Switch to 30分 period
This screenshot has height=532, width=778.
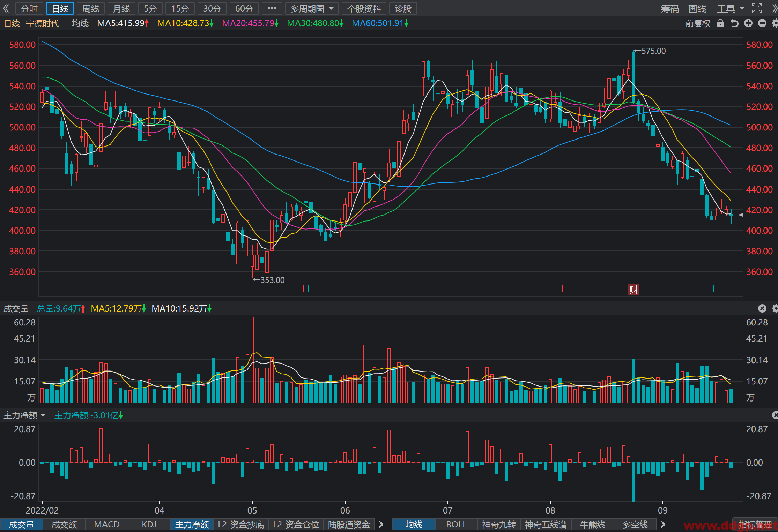[x=212, y=8]
